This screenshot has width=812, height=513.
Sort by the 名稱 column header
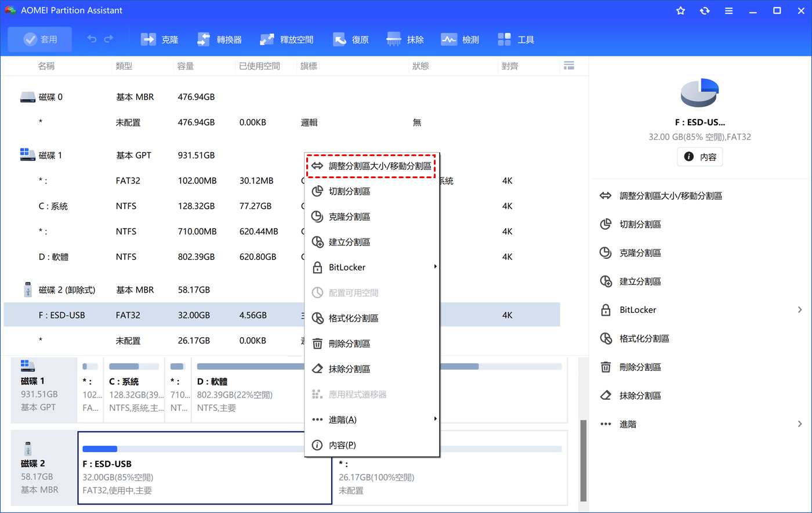46,66
